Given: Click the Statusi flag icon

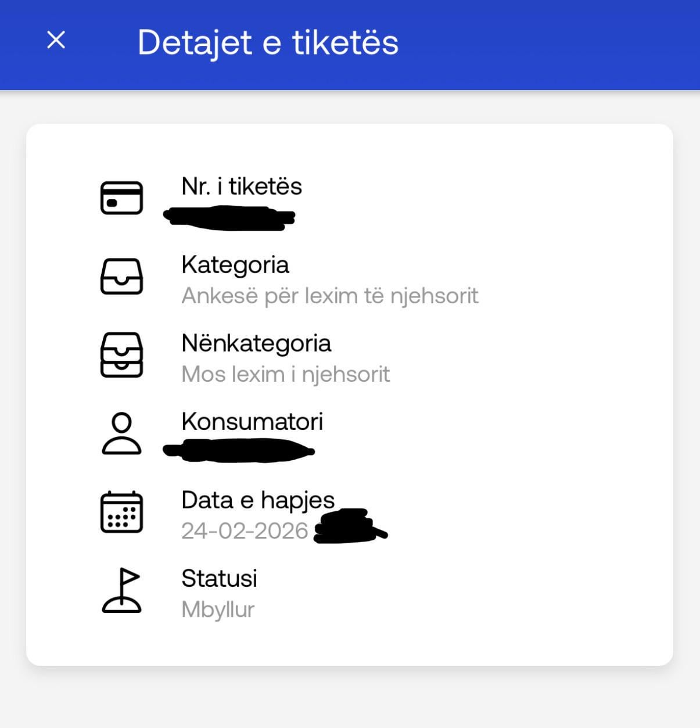Looking at the screenshot, I should (121, 590).
